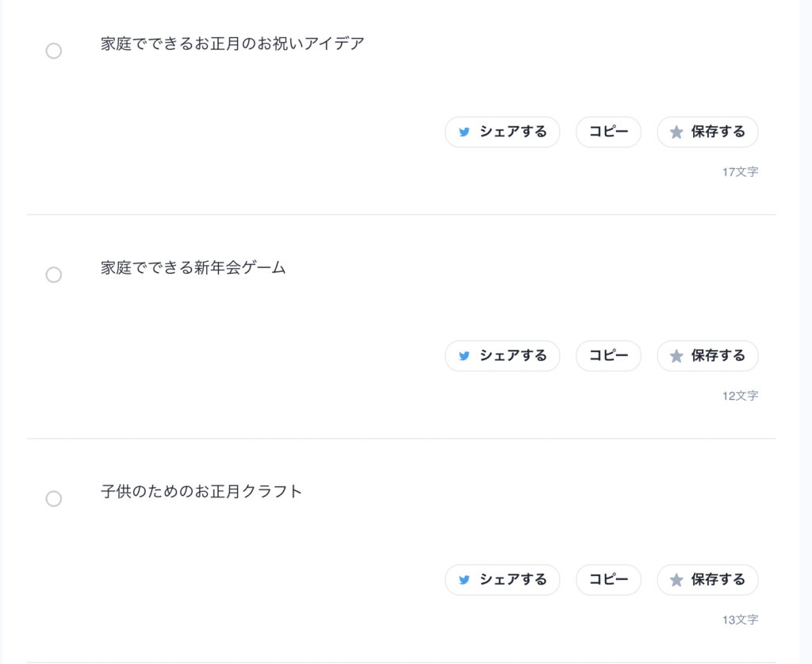Screen dimensions: 812x664
Task: Click Twitter bird icon for 新年会ゲーム result
Action: 464,356
